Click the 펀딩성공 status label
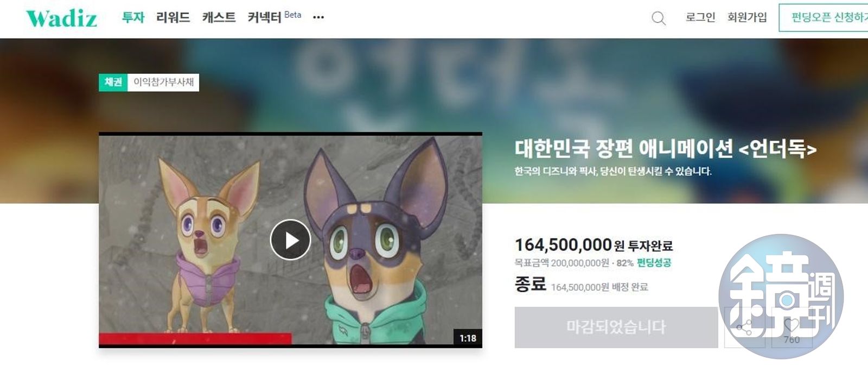The image size is (868, 371). pos(654,263)
